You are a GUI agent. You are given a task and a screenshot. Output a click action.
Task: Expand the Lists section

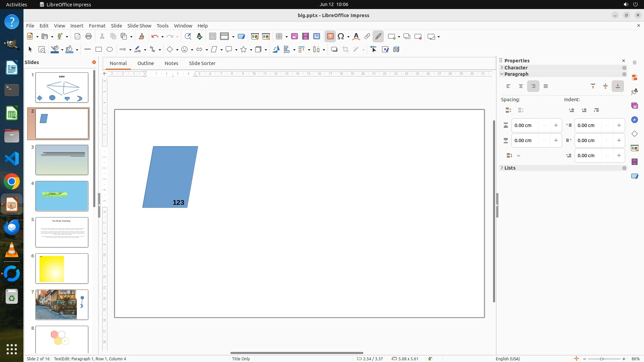(510, 168)
